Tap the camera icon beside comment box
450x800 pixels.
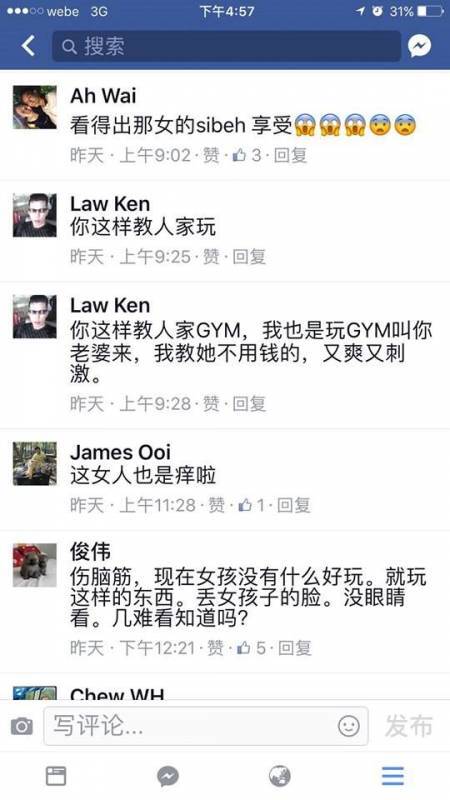pyautogui.click(x=21, y=726)
